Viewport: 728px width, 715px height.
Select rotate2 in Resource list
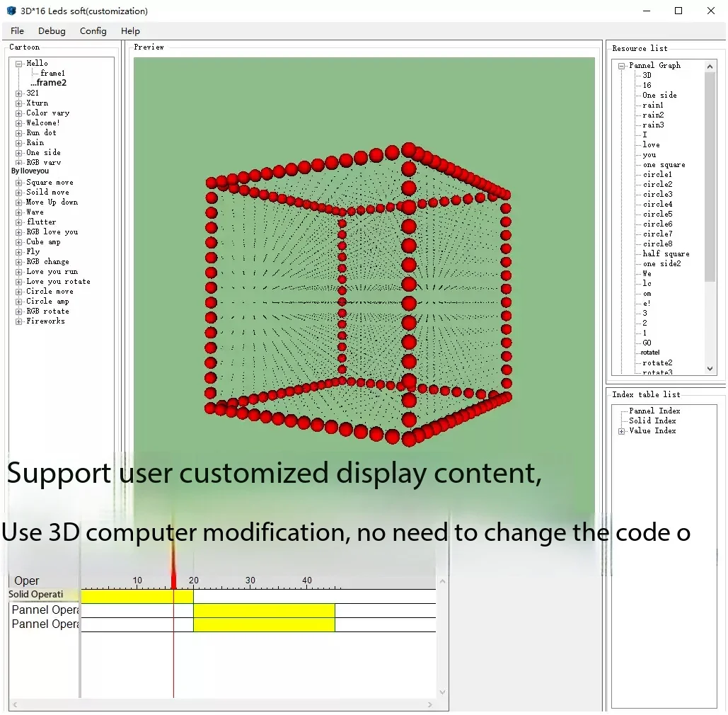tap(657, 363)
